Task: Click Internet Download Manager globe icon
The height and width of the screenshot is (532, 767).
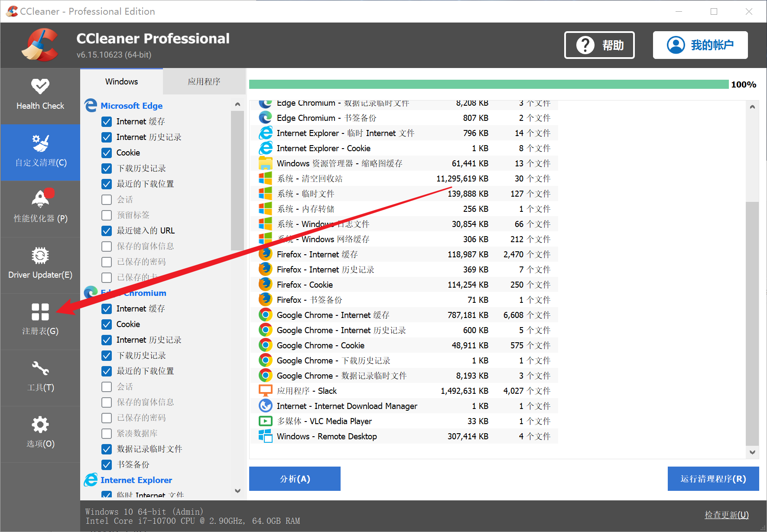Action: (x=265, y=405)
